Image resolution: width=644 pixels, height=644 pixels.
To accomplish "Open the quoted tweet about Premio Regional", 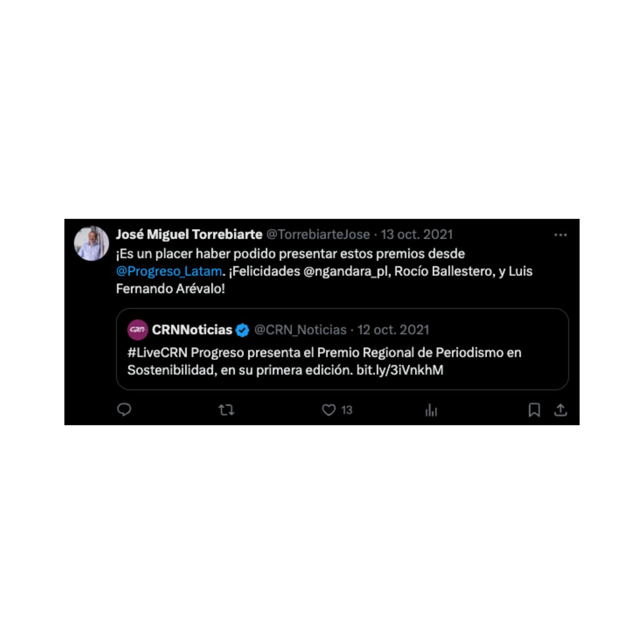I will click(x=342, y=349).
